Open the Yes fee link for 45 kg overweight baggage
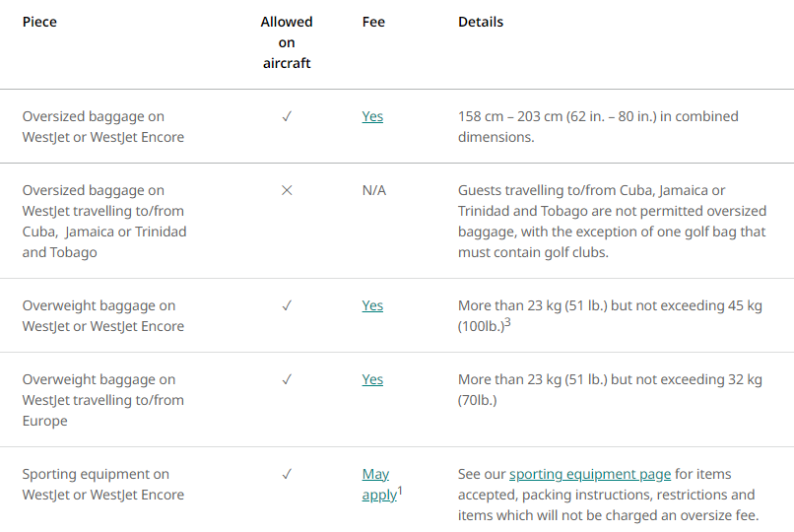Image resolution: width=794 pixels, height=532 pixels. pyautogui.click(x=372, y=305)
